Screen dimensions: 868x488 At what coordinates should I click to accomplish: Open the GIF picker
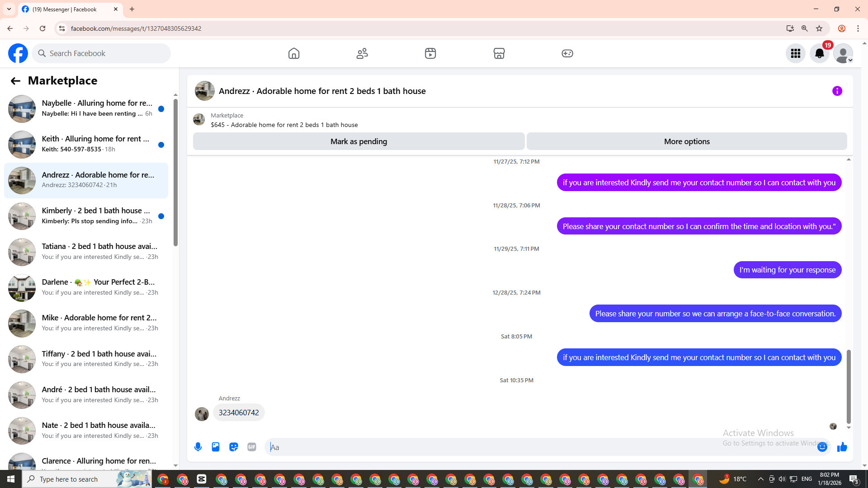(x=252, y=447)
